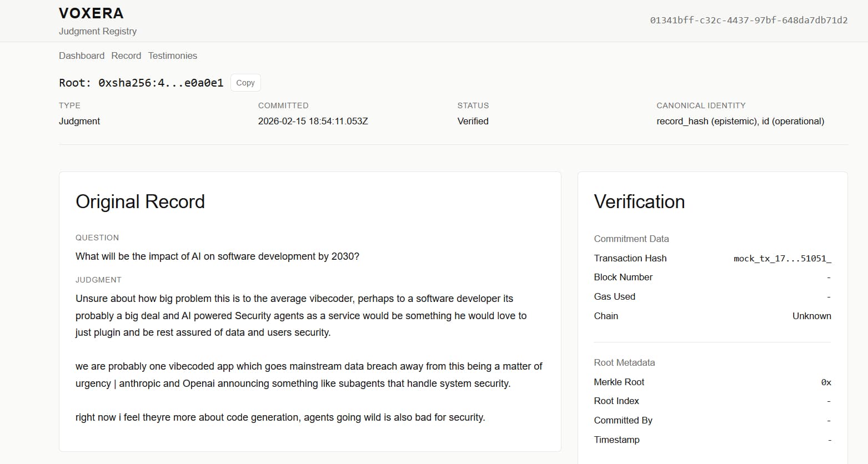The height and width of the screenshot is (464, 868).
Task: Click the paragraph about agents going wild
Action: pos(280,417)
